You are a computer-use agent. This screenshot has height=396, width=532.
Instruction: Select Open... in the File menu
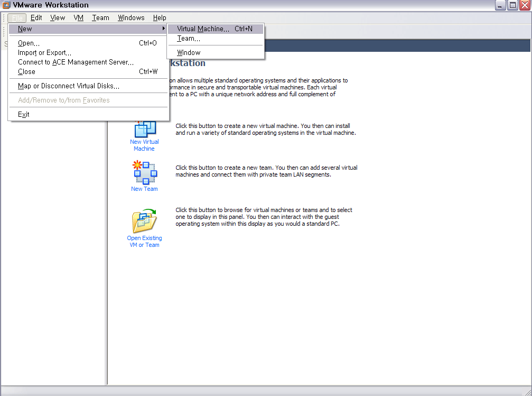coord(88,43)
